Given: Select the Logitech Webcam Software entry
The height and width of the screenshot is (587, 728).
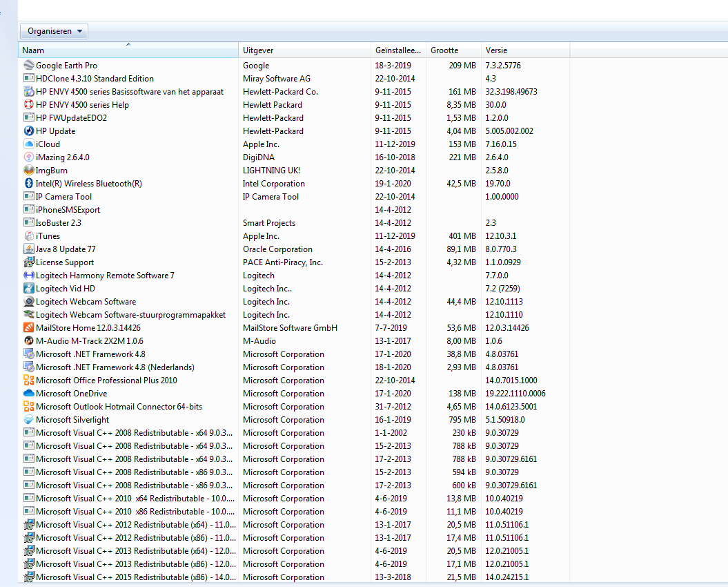Looking at the screenshot, I should pyautogui.click(x=86, y=302).
